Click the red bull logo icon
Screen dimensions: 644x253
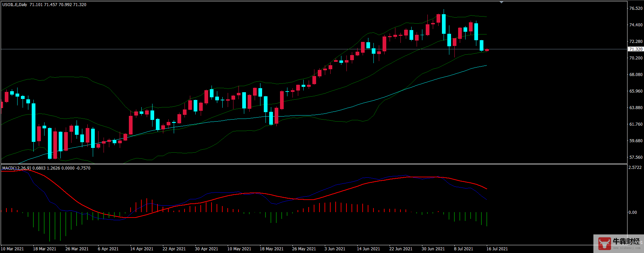[604, 243]
